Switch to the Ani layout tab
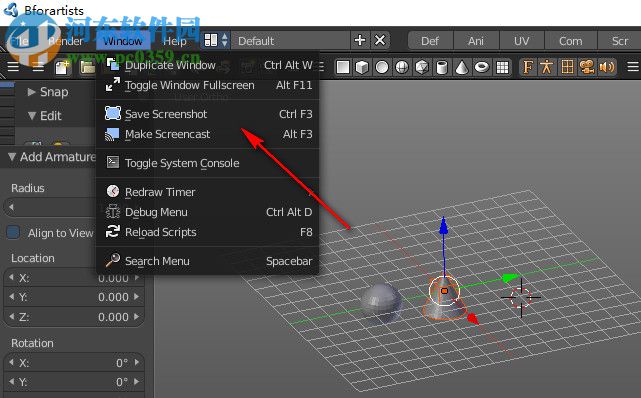The width and height of the screenshot is (641, 398). click(x=476, y=41)
